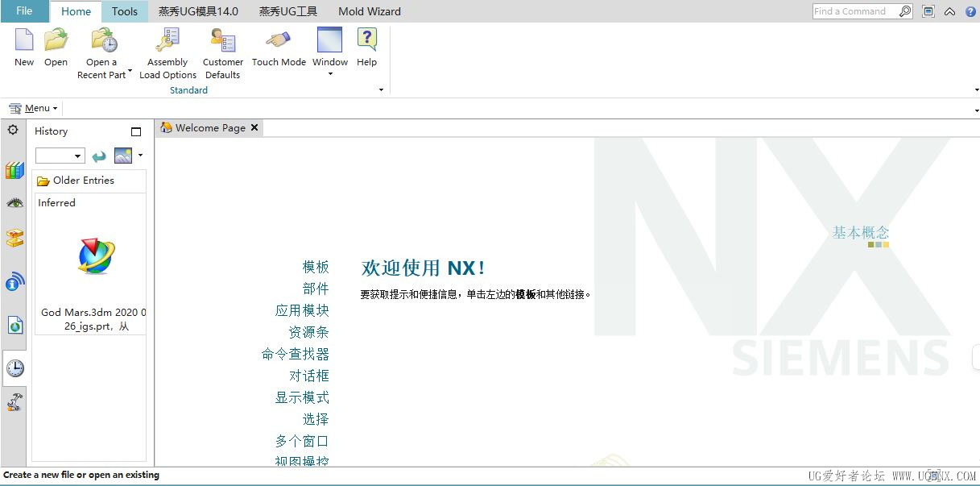
Task: Click the Open folder icon
Action: [56, 40]
